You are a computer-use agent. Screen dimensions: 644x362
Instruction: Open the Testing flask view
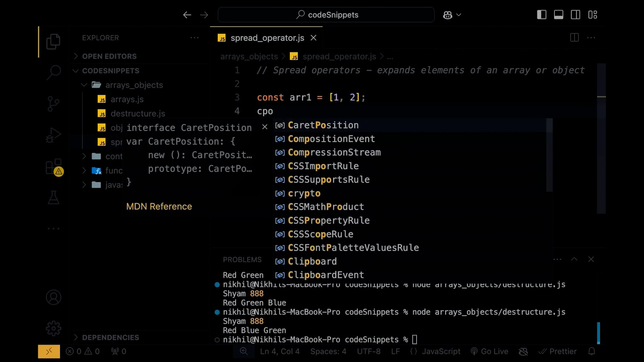tap(53, 198)
